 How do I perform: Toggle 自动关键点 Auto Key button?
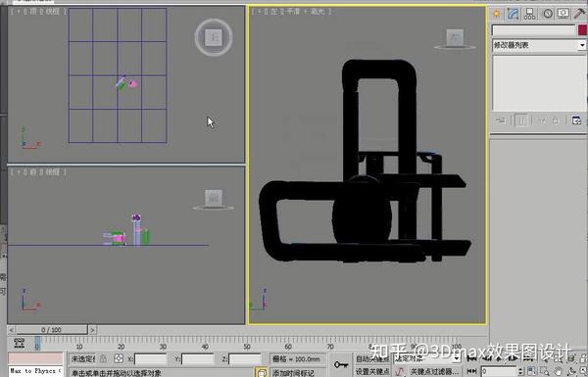[372, 359]
